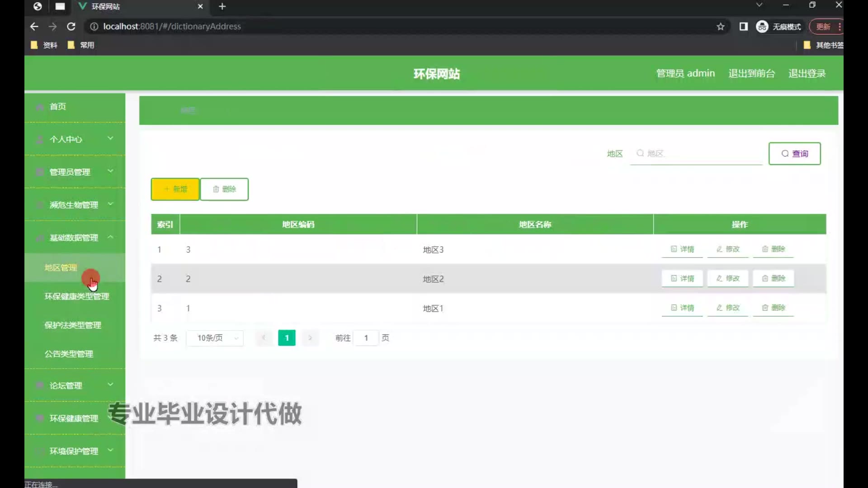
Task: Click 详情 for the 地区2 row
Action: (682, 278)
